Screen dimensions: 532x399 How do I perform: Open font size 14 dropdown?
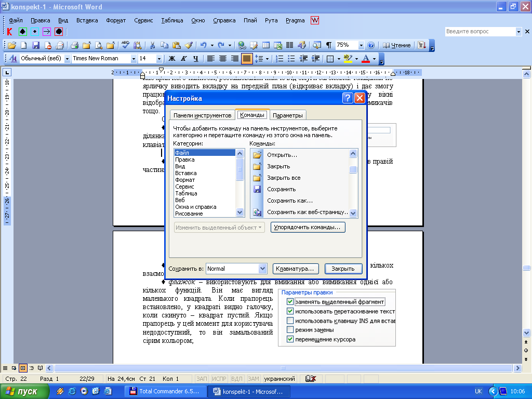click(159, 59)
